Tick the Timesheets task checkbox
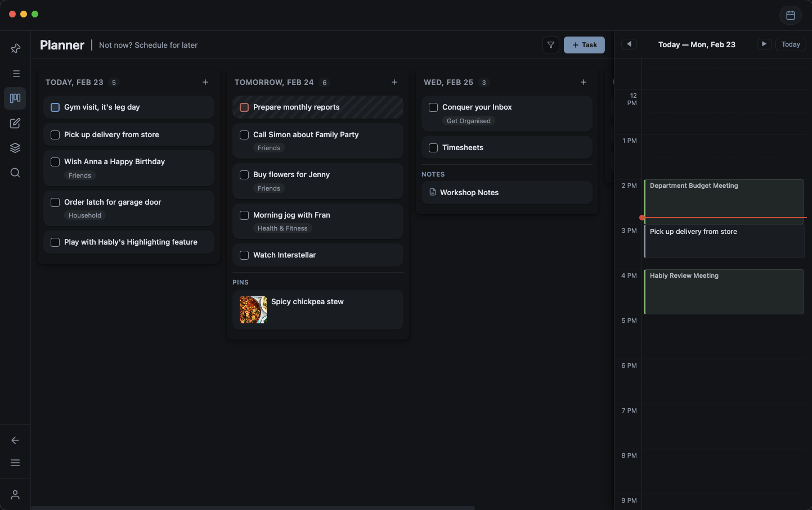Screen dimensions: 812x510 click(433, 148)
